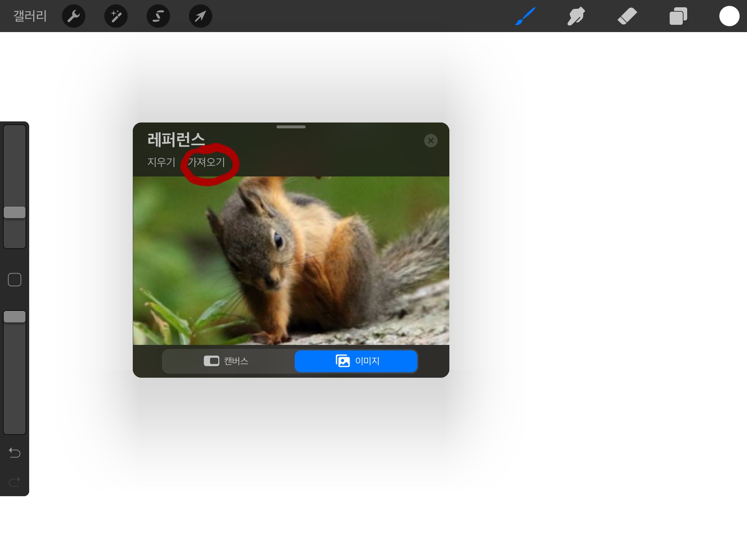Open the 갤러리 gallery view
Image resolution: width=747 pixels, height=560 pixels.
pyautogui.click(x=30, y=16)
